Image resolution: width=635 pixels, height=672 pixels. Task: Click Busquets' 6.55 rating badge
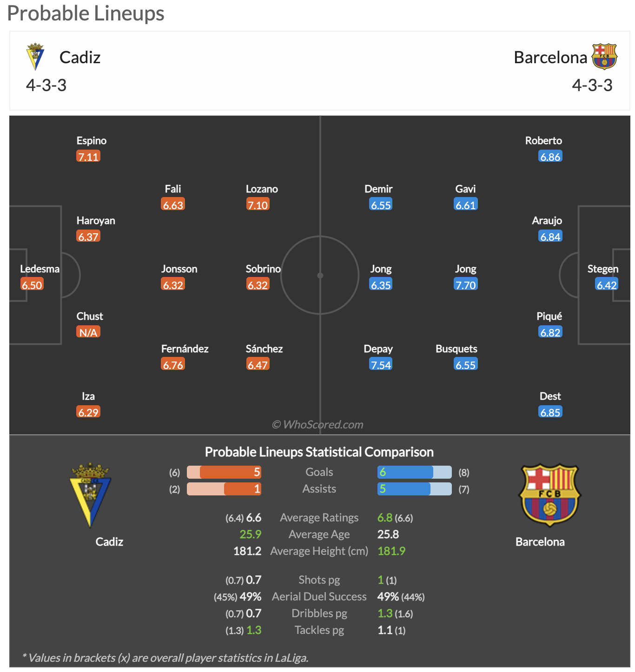[x=466, y=365]
